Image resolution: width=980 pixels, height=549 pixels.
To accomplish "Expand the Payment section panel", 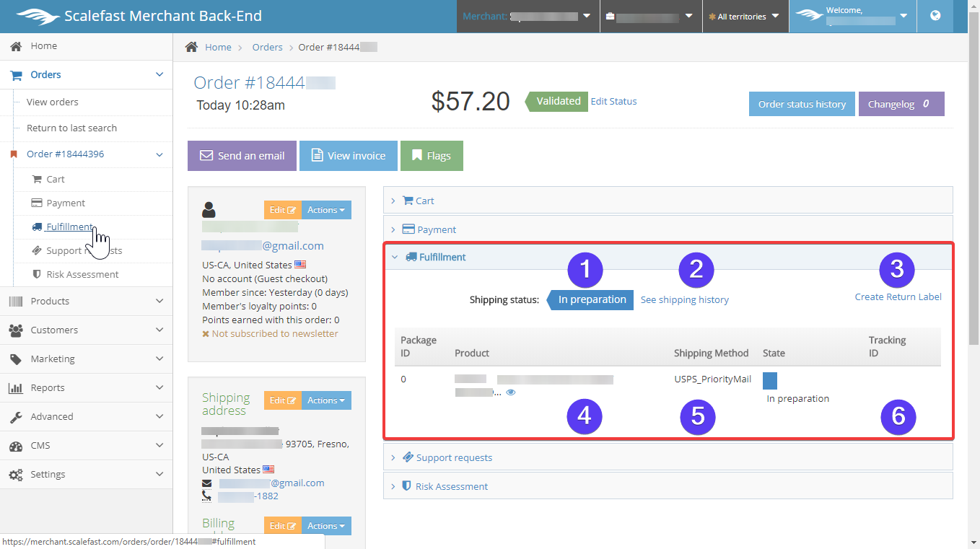I will click(x=436, y=229).
